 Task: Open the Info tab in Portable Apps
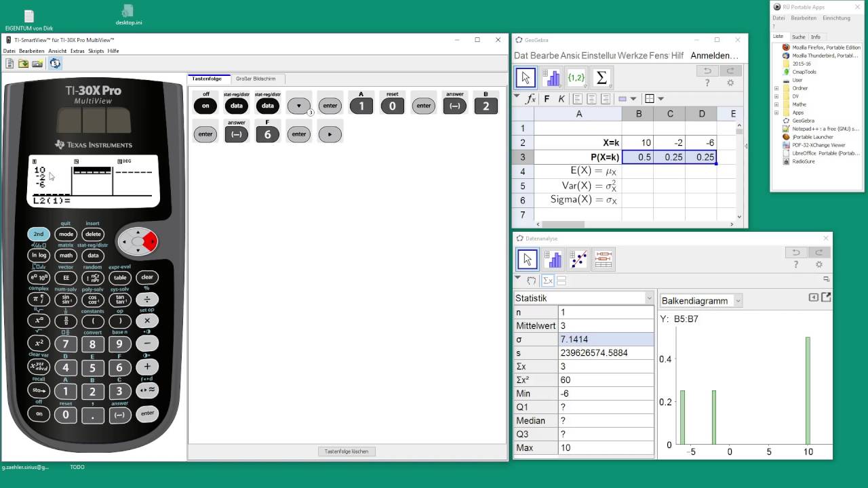[x=816, y=37]
